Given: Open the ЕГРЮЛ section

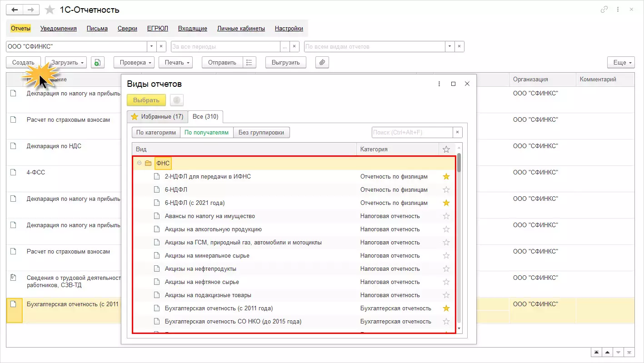Looking at the screenshot, I should coord(158,28).
